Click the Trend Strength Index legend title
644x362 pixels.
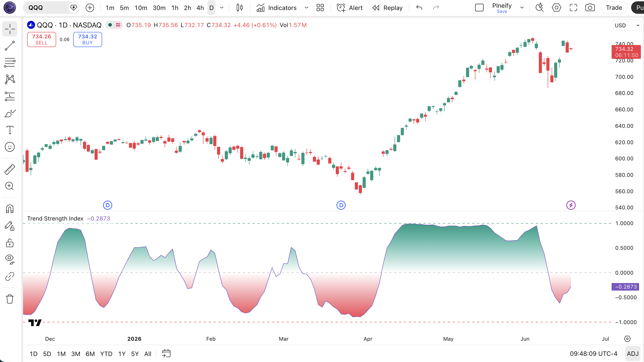coord(55,219)
